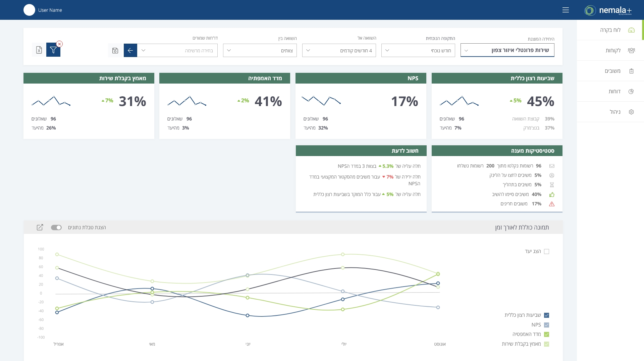Click the 31% service effort value

coord(132,101)
